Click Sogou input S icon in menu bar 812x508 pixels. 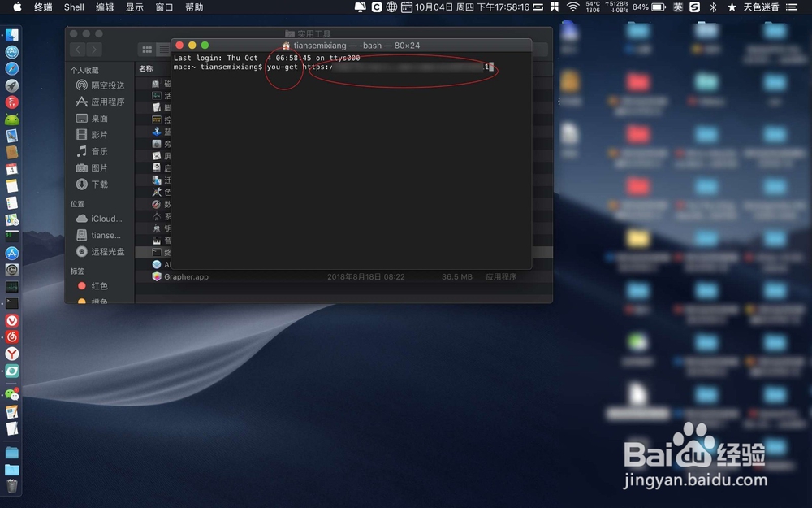[695, 7]
